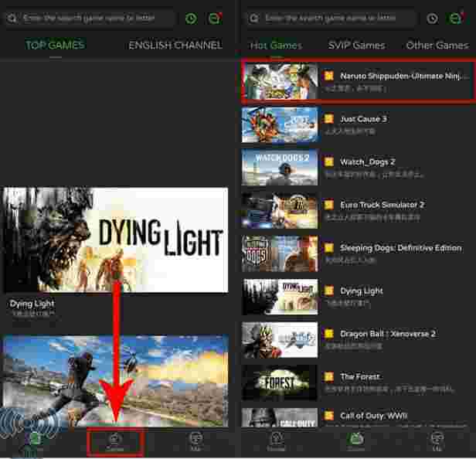The width and height of the screenshot is (476, 459).
Task: Select the 'Dying Light' title in Hot Games list
Action: (362, 291)
